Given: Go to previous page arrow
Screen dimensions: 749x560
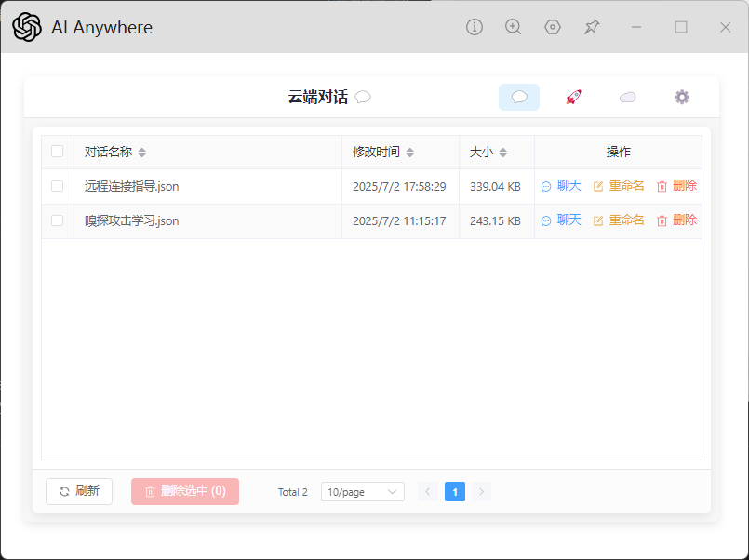Looking at the screenshot, I should tap(427, 492).
